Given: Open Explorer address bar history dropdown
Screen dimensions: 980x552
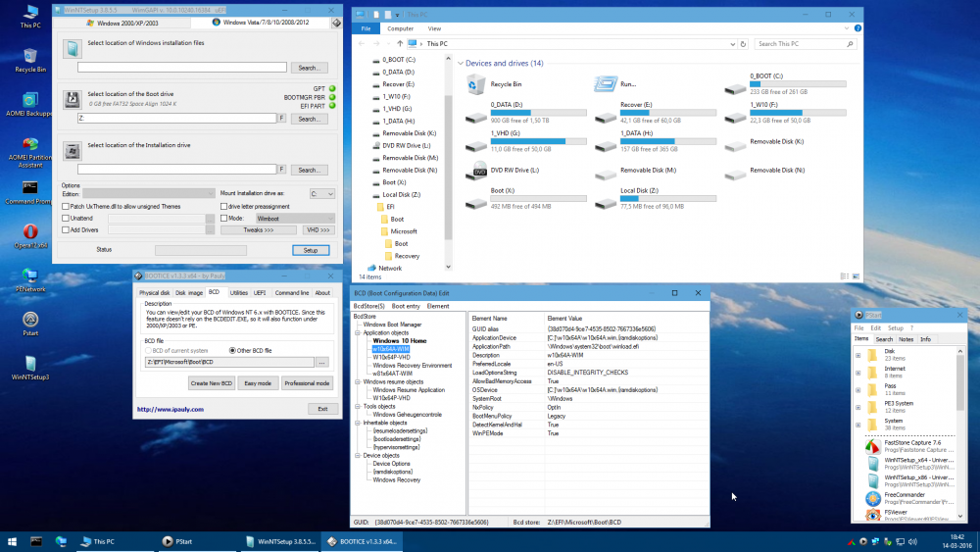Looking at the screenshot, I should pyautogui.click(x=732, y=44).
